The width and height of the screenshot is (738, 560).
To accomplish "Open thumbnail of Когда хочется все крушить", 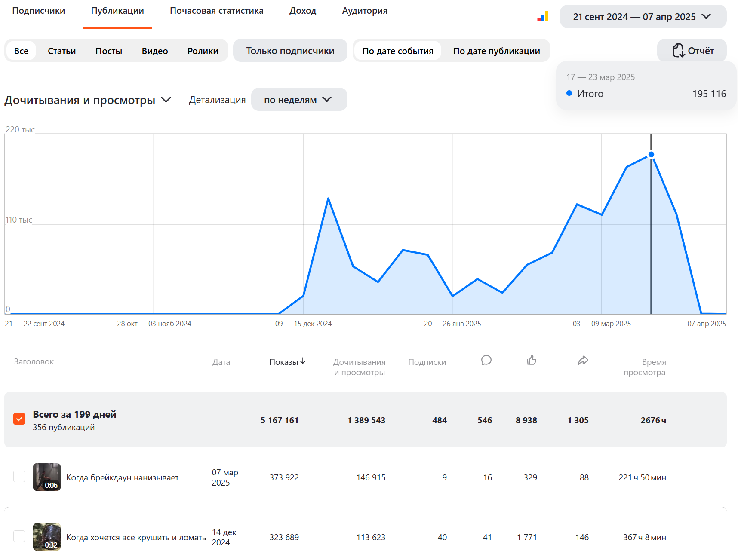I will pyautogui.click(x=47, y=537).
